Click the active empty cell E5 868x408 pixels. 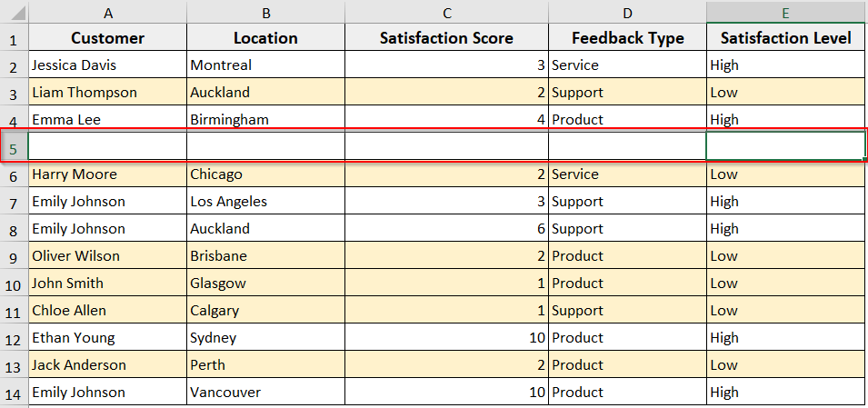(785, 146)
